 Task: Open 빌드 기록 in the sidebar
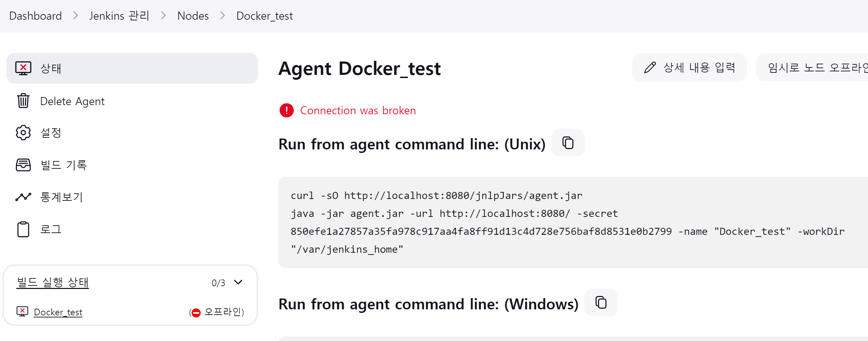coord(132,165)
